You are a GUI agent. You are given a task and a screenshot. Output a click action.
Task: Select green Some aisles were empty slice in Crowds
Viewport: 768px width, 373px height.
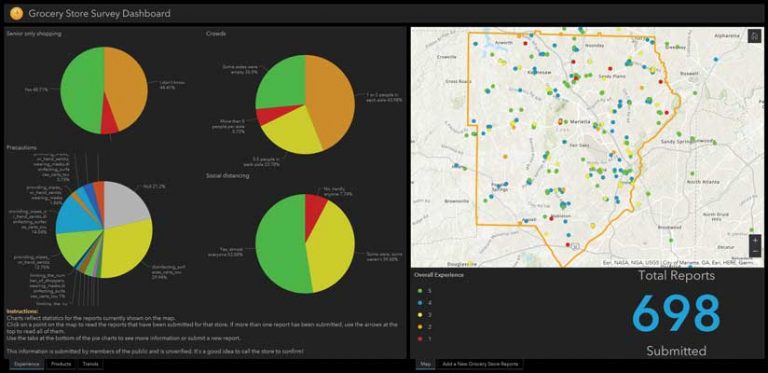(x=282, y=83)
